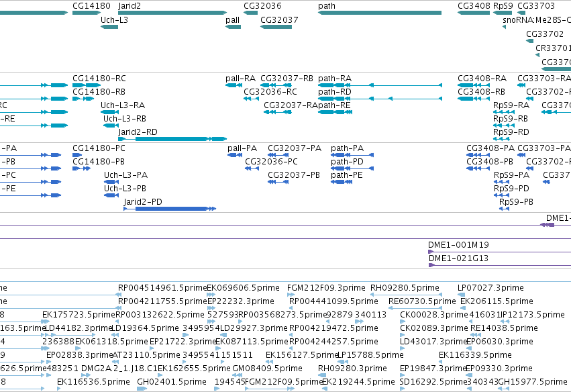Click the CG33703-PA protein label
Viewport: 571px width, 392px height.
pyautogui.click(x=544, y=148)
